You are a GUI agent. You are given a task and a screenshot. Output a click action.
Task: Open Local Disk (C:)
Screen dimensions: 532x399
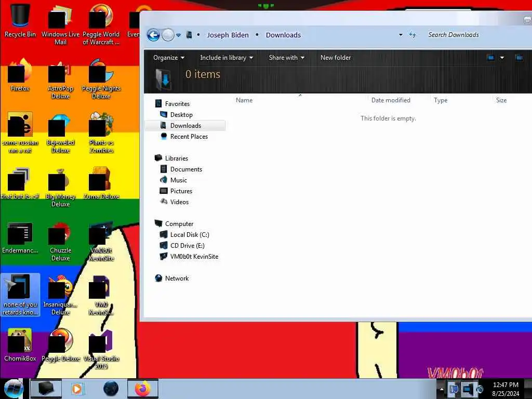(184, 234)
